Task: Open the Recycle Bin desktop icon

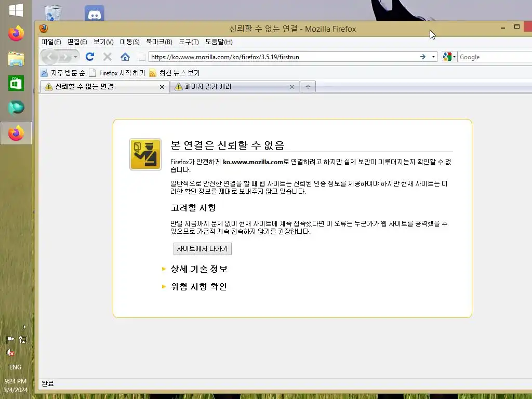Action: [53, 12]
